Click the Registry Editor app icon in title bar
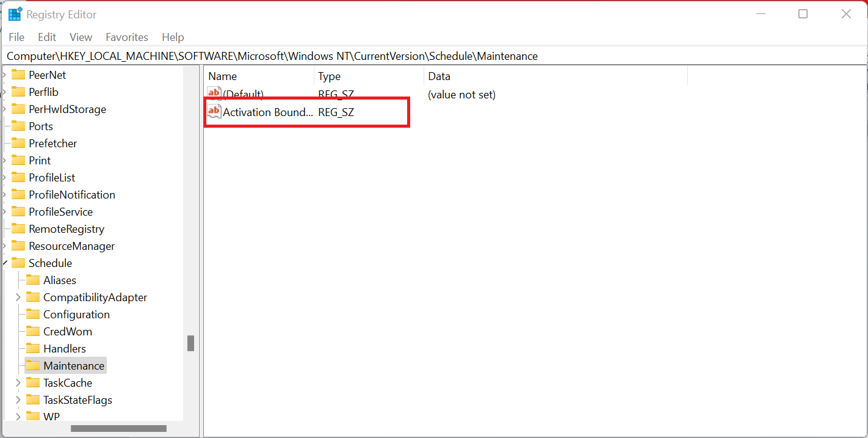The image size is (868, 438). [x=15, y=14]
